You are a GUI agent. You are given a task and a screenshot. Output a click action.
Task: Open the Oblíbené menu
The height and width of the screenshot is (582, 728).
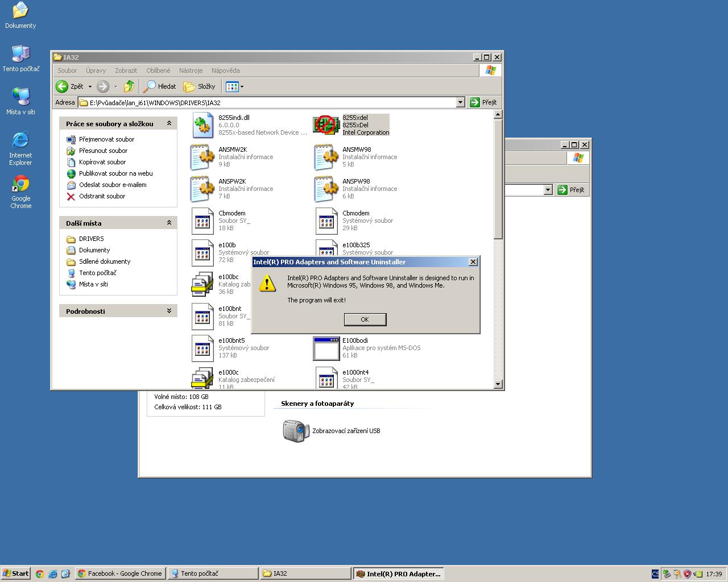[158, 70]
